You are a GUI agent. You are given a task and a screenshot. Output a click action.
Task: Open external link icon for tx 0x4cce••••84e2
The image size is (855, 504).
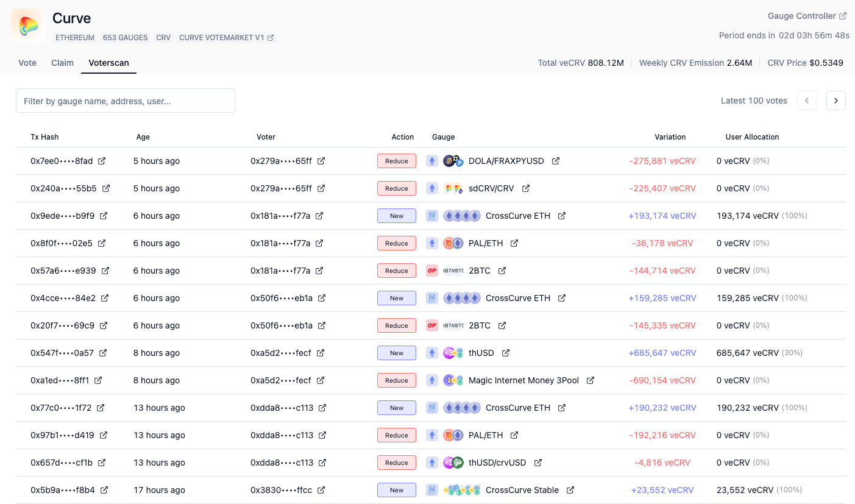pyautogui.click(x=105, y=298)
